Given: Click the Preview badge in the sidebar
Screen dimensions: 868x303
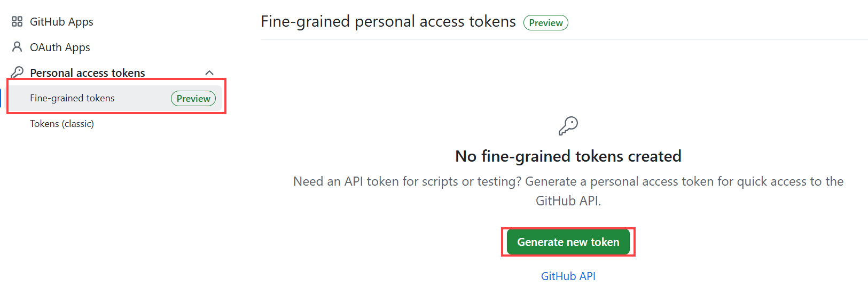Looking at the screenshot, I should click(193, 99).
